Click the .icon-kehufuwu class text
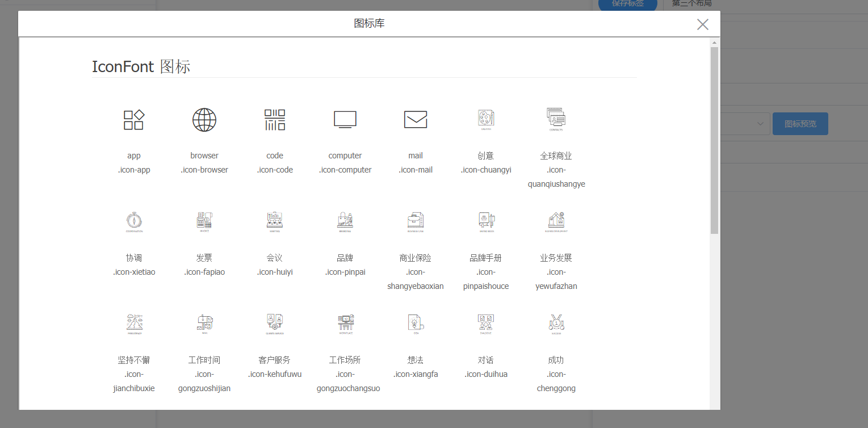868x428 pixels. 275,374
